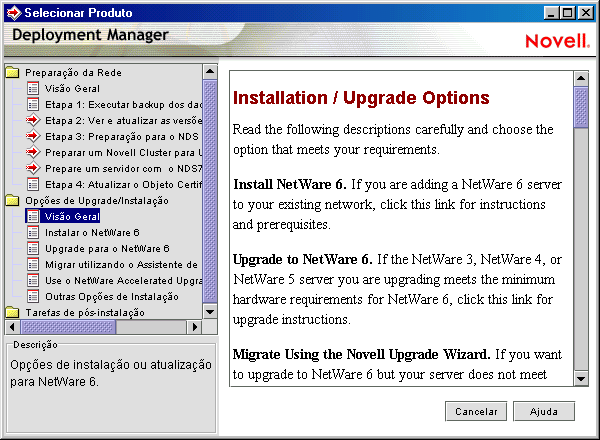The height and width of the screenshot is (440, 600).
Task: Click the document icon beside Etapa 1
Action: 33,104
